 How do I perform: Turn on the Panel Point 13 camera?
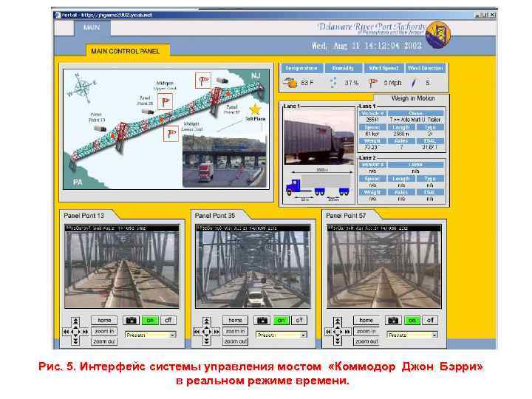[150, 320]
